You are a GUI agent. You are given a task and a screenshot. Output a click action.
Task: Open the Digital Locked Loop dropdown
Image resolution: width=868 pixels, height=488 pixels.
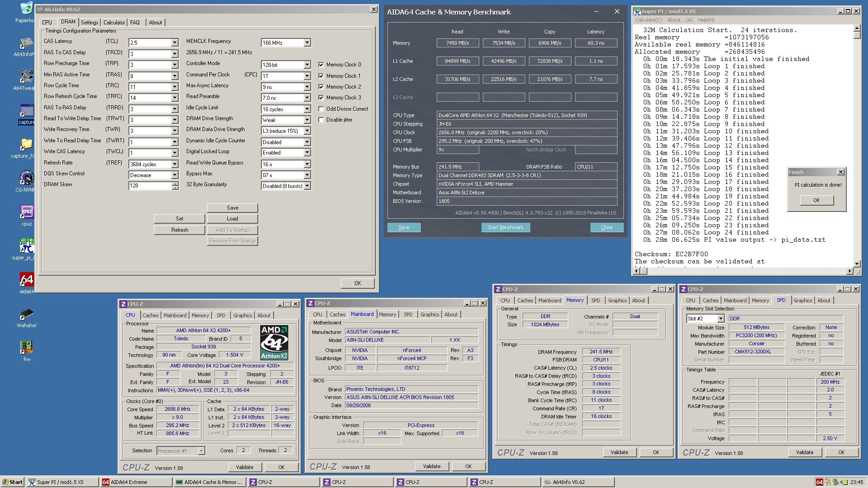(x=307, y=153)
